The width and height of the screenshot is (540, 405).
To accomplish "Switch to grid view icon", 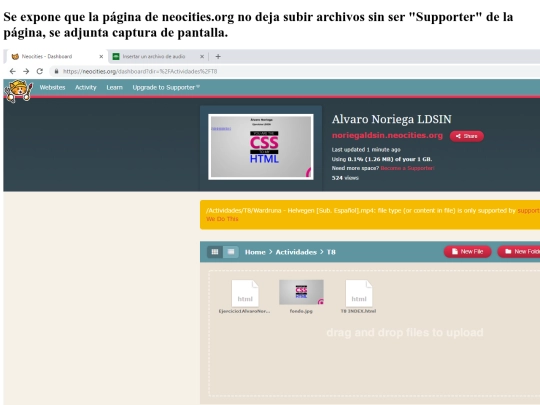I will click(x=215, y=252).
